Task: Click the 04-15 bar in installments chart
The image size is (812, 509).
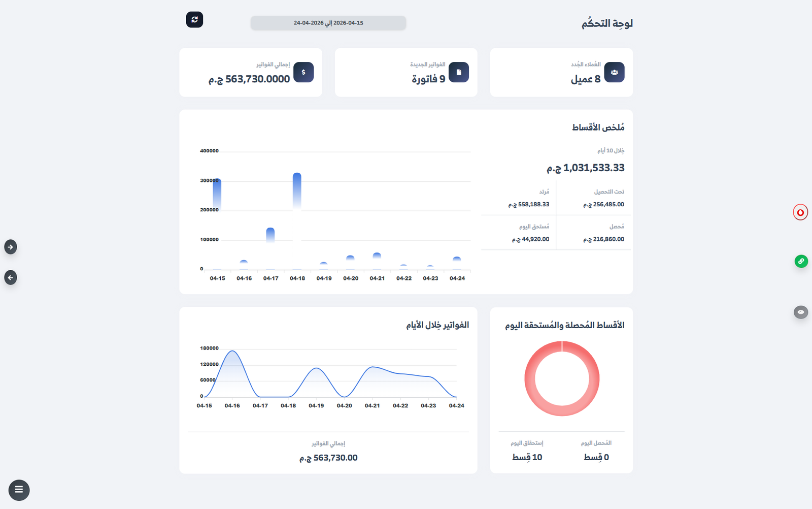Action: [x=217, y=194]
